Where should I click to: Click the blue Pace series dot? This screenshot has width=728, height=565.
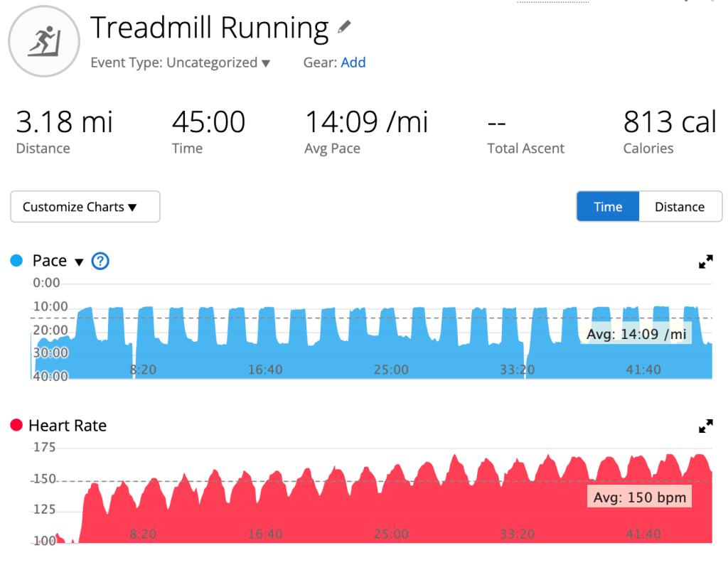point(17,261)
